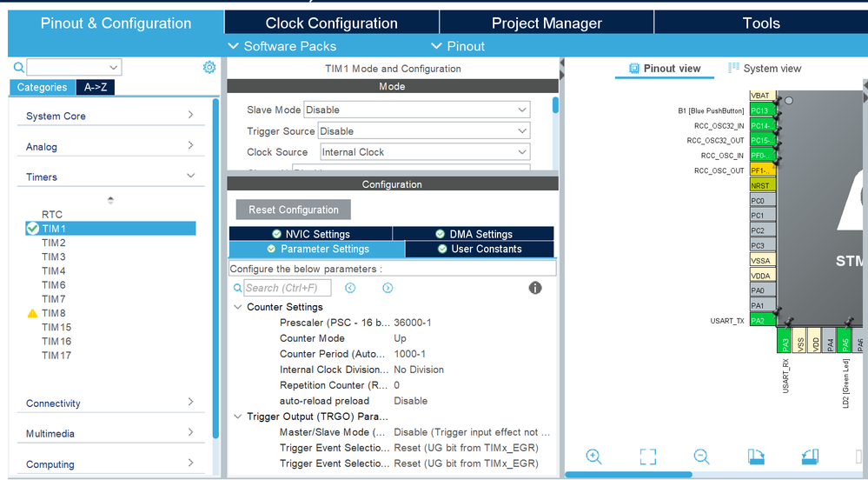Open the Trigger Source dropdown
This screenshot has height=480, width=868.
click(423, 131)
